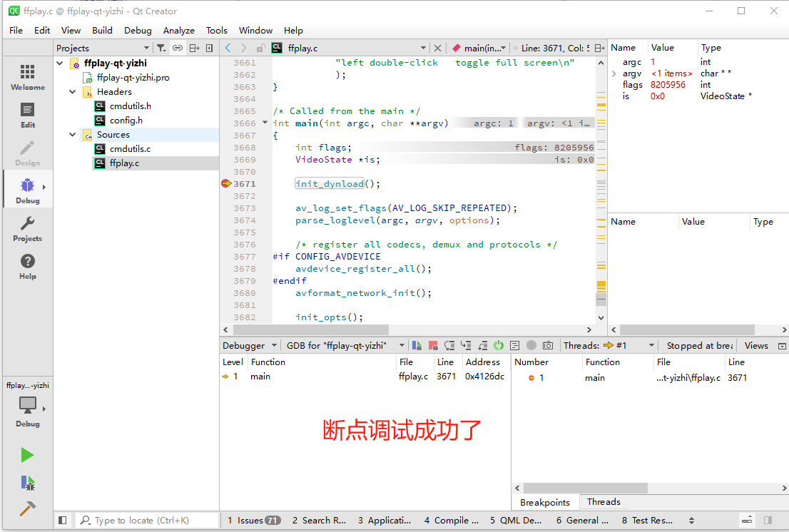Image resolution: width=789 pixels, height=532 pixels.
Task: Split the Projects sidebar panel
Action: coord(194,48)
